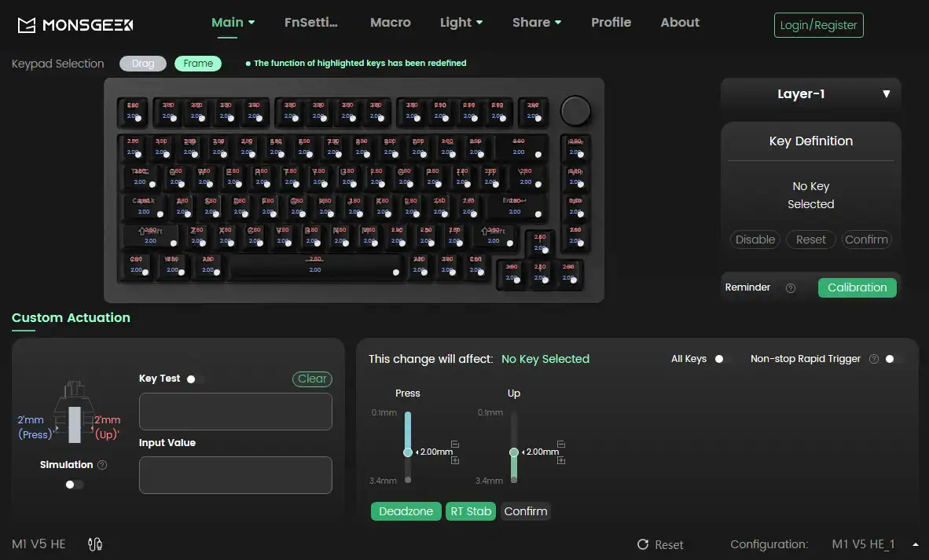Viewport: 929px width, 560px height.
Task: Toggle the Simulation switch
Action: click(74, 485)
